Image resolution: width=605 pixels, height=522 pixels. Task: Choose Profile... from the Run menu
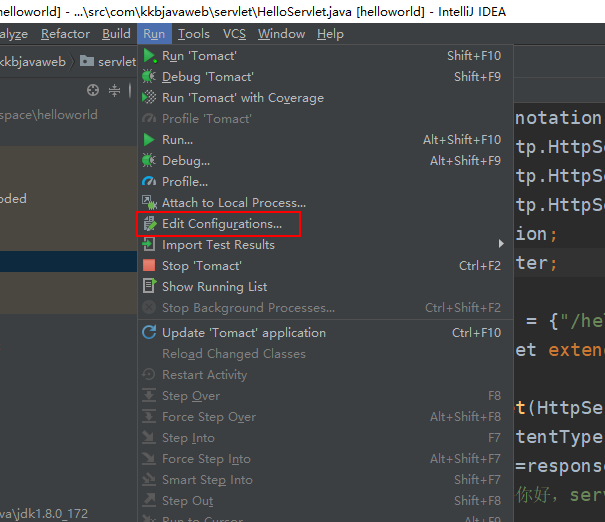[x=325, y=182]
